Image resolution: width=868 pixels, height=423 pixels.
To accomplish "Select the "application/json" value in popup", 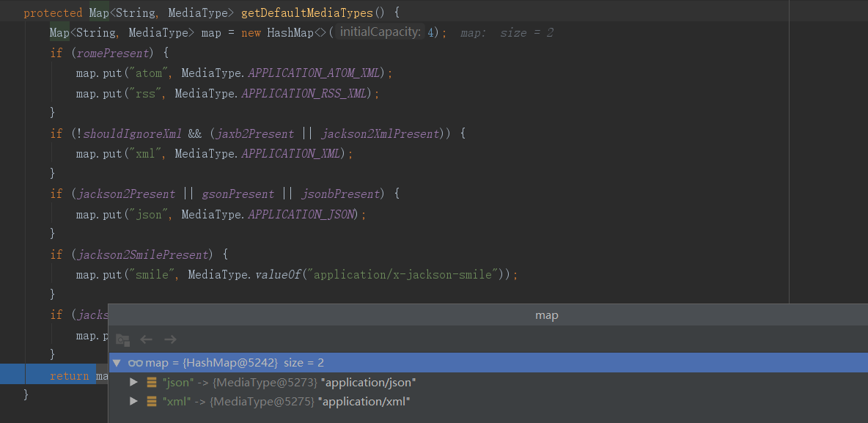I will coord(368,383).
